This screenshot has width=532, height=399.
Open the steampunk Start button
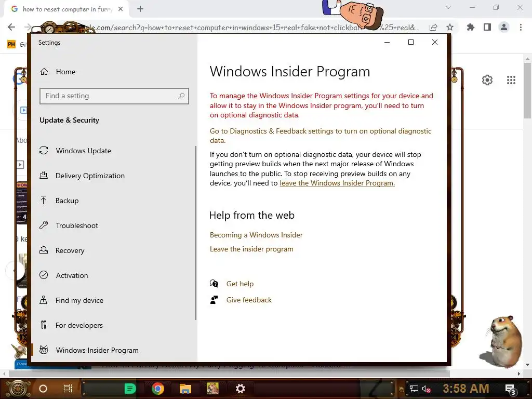point(18,389)
